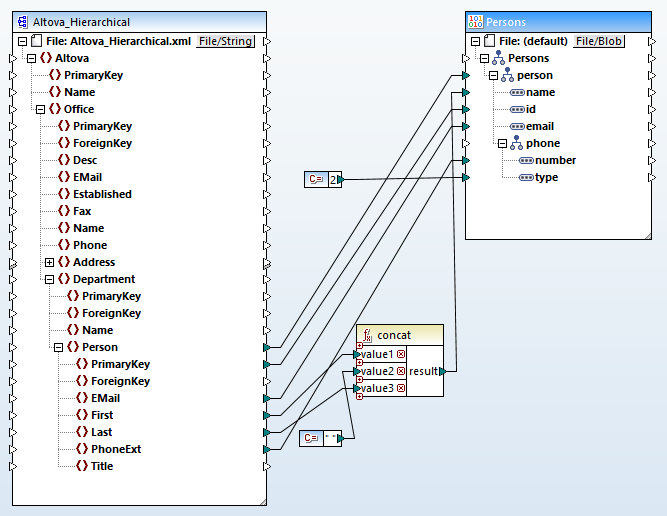Viewport: 667px width, 516px height.
Task: Click the concat result output connector
Action: (443, 372)
